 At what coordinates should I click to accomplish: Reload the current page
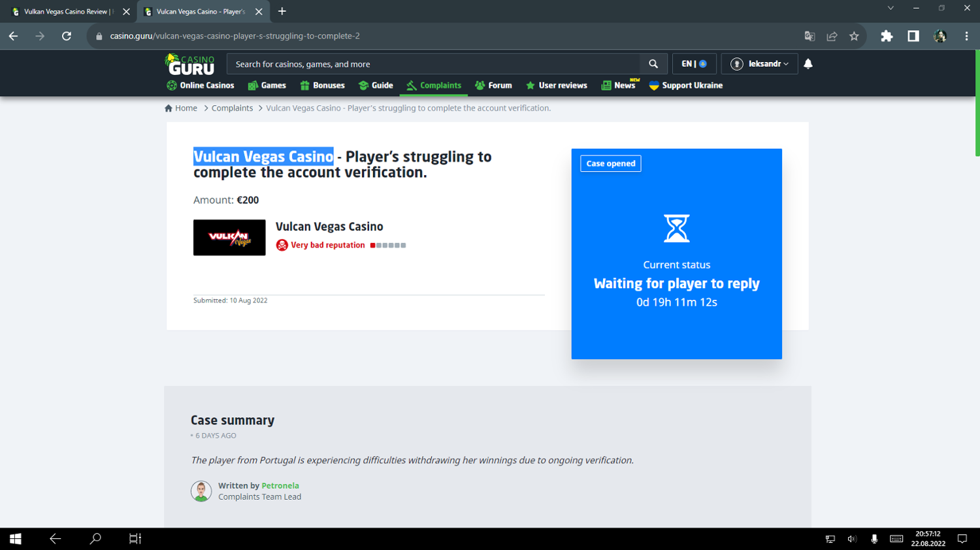pyautogui.click(x=67, y=37)
